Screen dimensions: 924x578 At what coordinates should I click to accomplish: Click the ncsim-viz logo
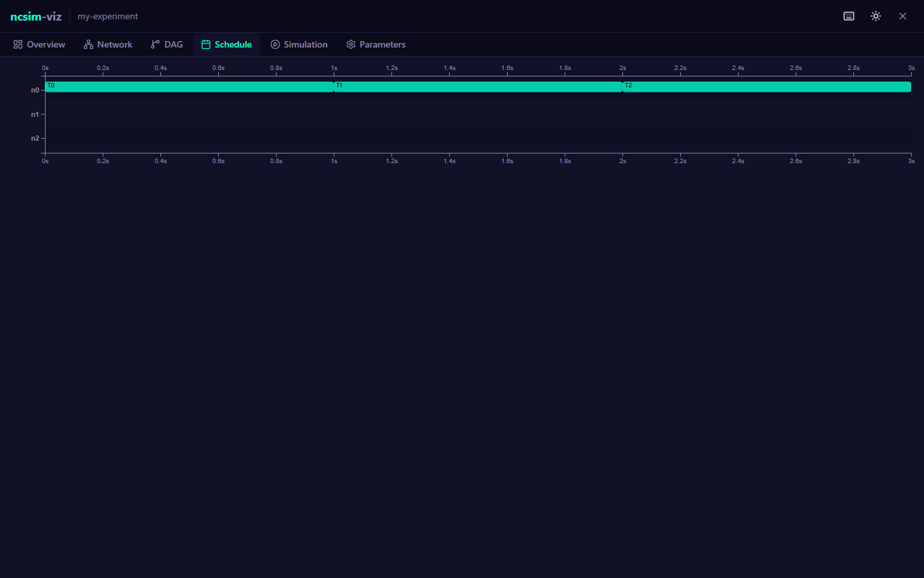(x=36, y=16)
